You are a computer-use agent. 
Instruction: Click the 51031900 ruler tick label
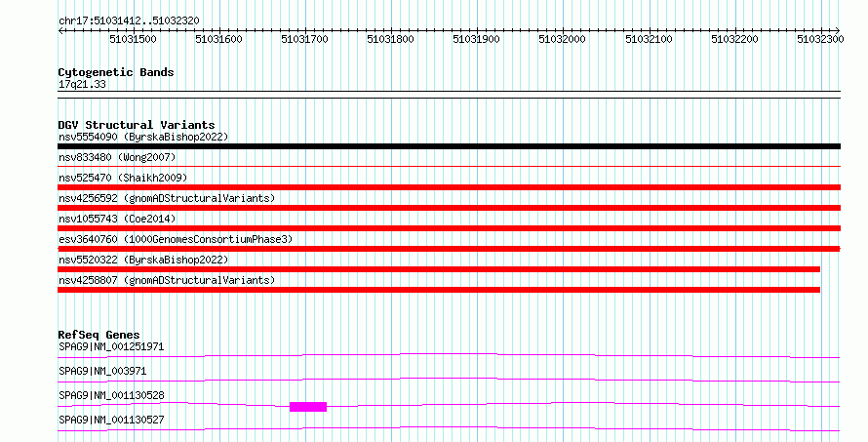476,39
